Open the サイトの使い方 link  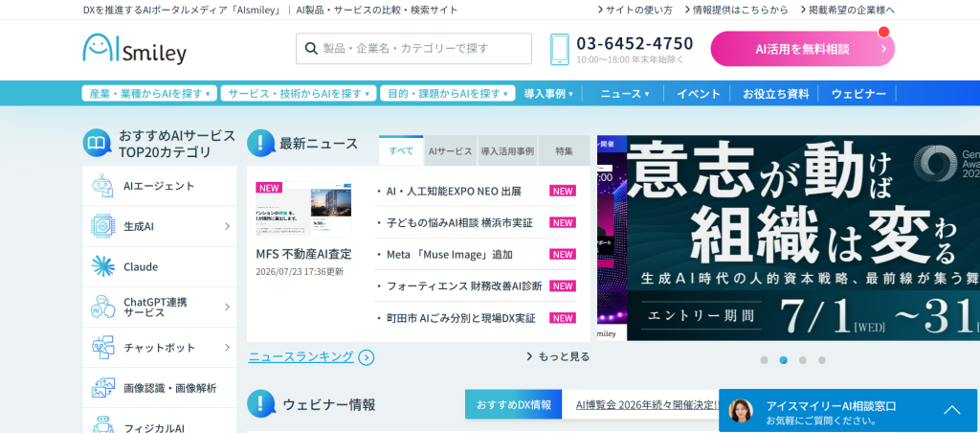tap(635, 10)
